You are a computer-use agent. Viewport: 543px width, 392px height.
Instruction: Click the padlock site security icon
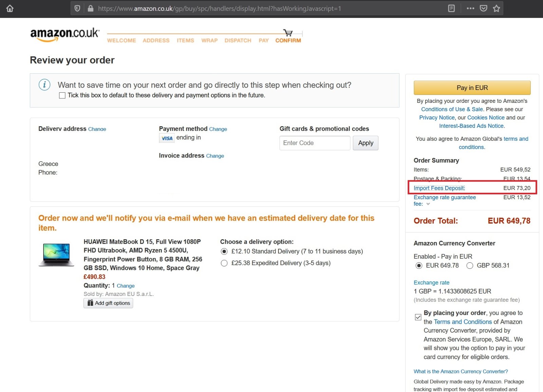[x=90, y=8]
